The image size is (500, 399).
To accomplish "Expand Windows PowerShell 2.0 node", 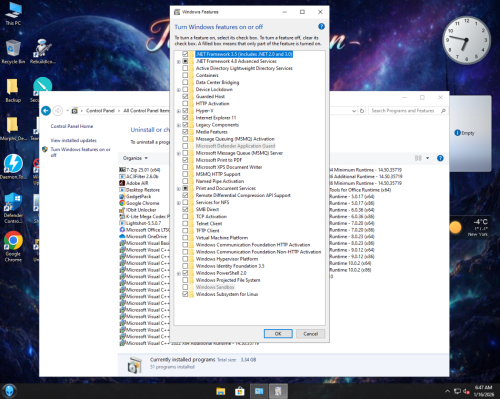I will (179, 273).
